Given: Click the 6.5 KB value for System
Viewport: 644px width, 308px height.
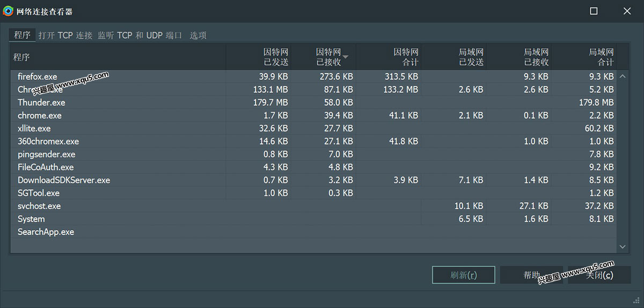Looking at the screenshot, I should [x=471, y=219].
